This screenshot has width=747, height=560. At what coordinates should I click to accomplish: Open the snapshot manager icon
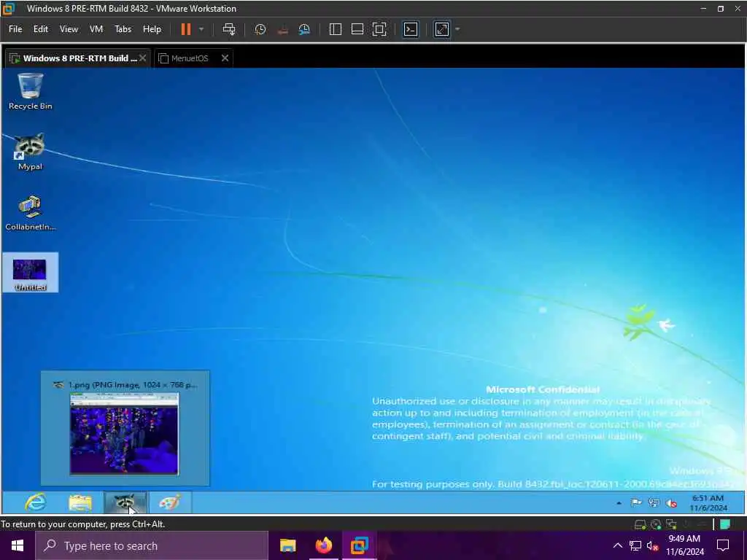coord(304,29)
